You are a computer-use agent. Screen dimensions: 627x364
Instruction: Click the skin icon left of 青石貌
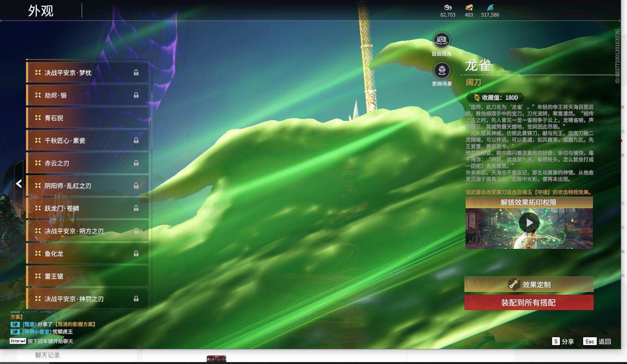[x=38, y=118]
